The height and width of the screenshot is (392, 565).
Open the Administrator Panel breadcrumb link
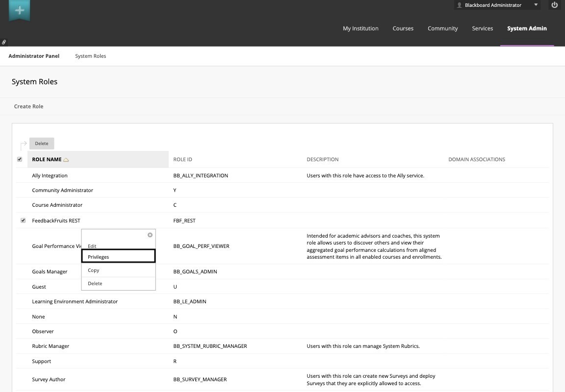[34, 56]
